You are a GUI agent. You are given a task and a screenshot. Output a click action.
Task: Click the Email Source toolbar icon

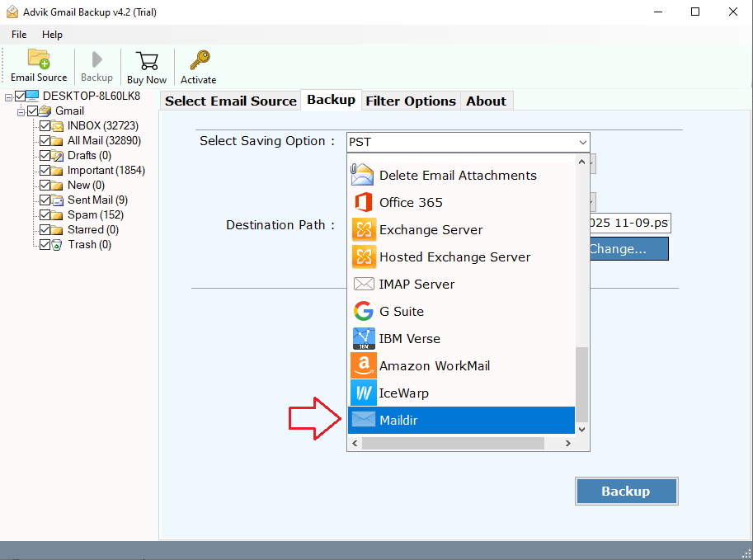[39, 59]
